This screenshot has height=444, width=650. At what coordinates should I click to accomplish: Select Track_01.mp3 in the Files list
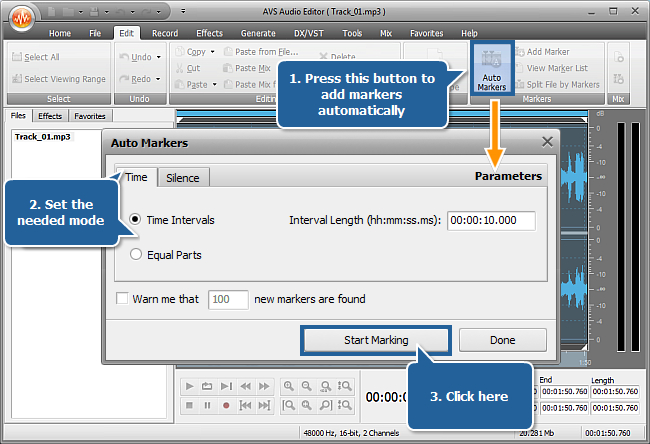[x=43, y=137]
